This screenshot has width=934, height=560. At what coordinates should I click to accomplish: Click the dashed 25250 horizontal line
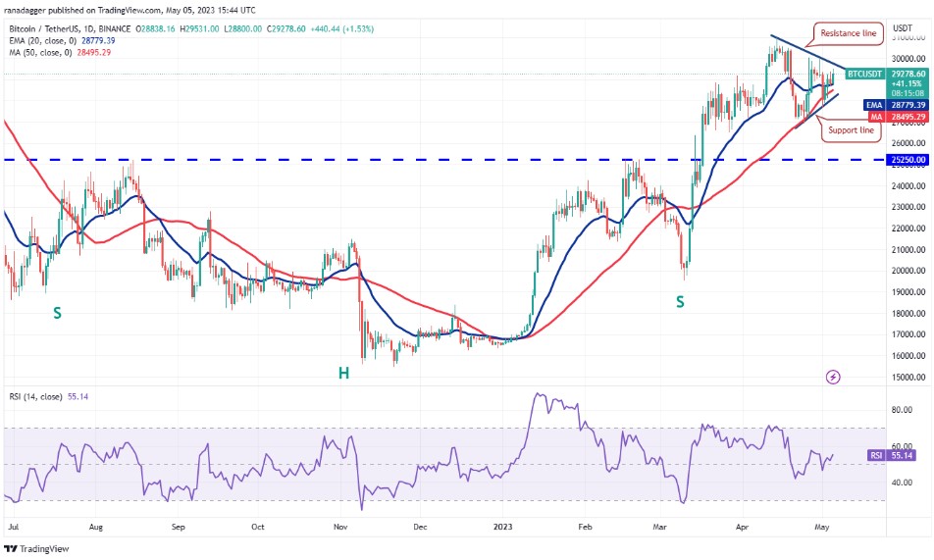392,159
